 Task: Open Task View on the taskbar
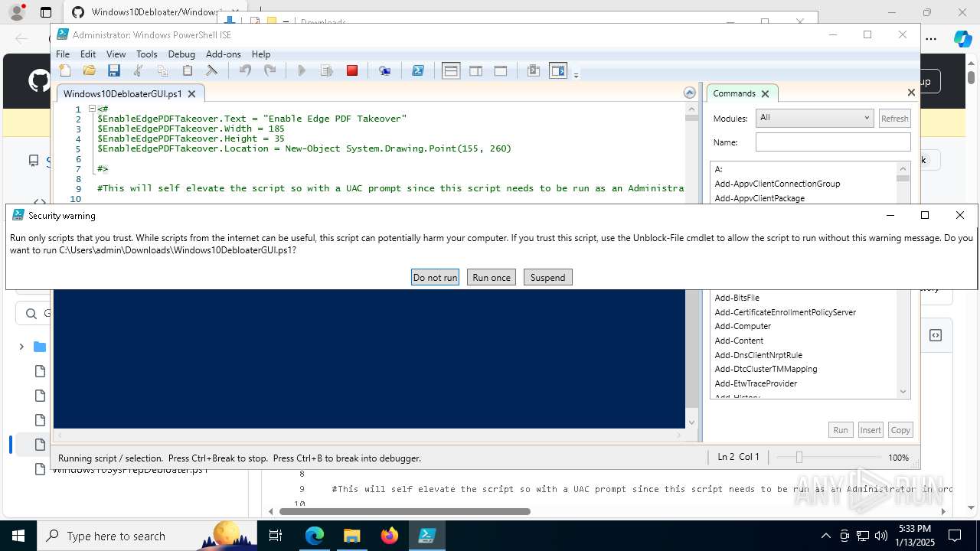click(x=276, y=536)
